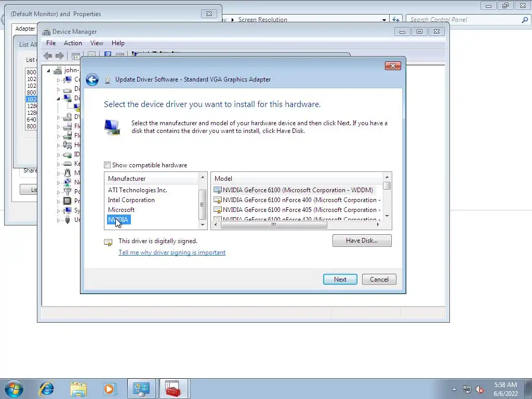Image resolution: width=532 pixels, height=399 pixels.
Task: Select the human interface devices icon in the tree
Action: tap(68, 145)
